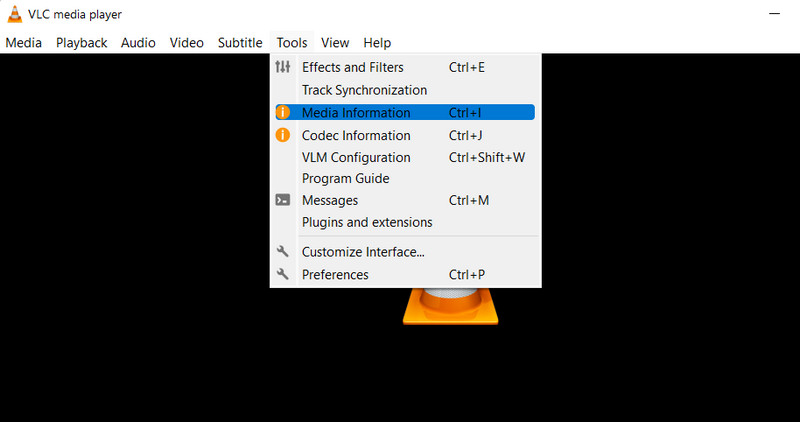The width and height of the screenshot is (800, 422).
Task: Select Plugins and extensions
Action: 367,222
